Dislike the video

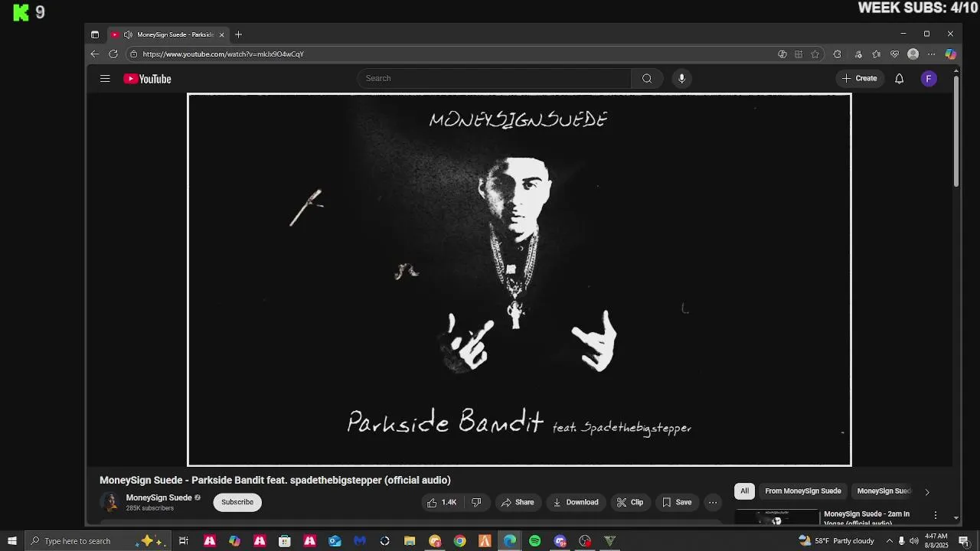pyautogui.click(x=476, y=502)
